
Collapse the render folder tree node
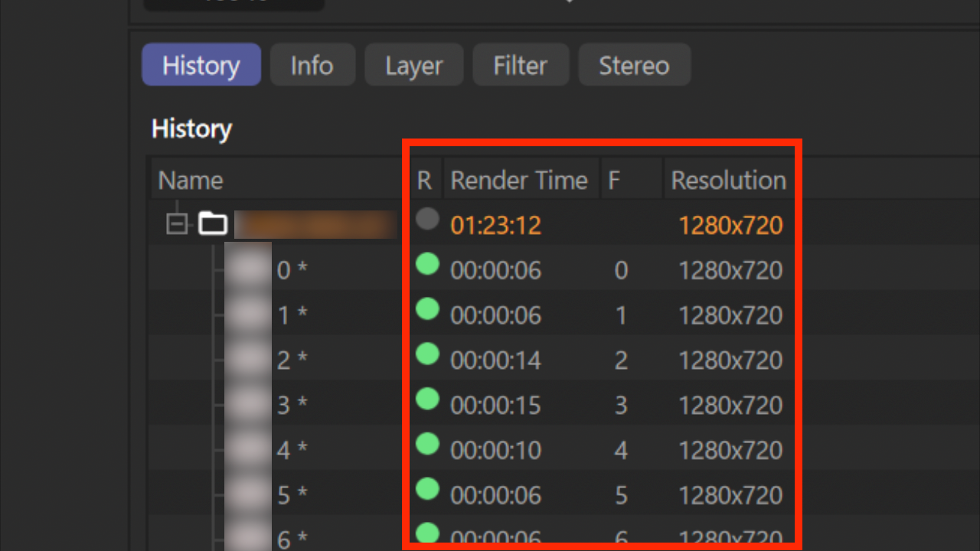tap(177, 224)
